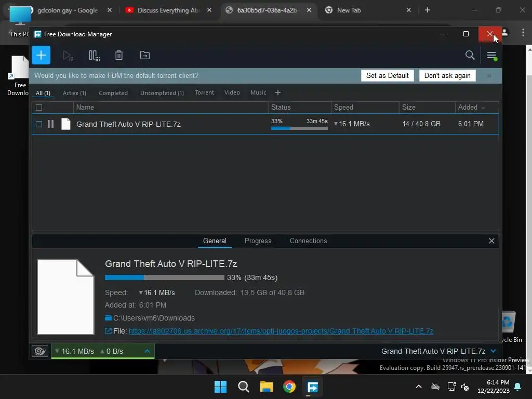Click the 16.1 MB/s download speed indicator
Viewport: 532px width, 399px height.
[x=75, y=351]
